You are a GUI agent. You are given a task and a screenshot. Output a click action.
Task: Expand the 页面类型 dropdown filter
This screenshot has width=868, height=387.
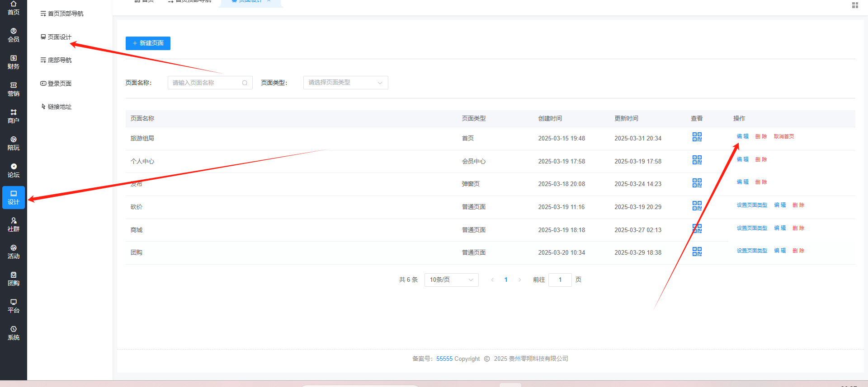345,83
